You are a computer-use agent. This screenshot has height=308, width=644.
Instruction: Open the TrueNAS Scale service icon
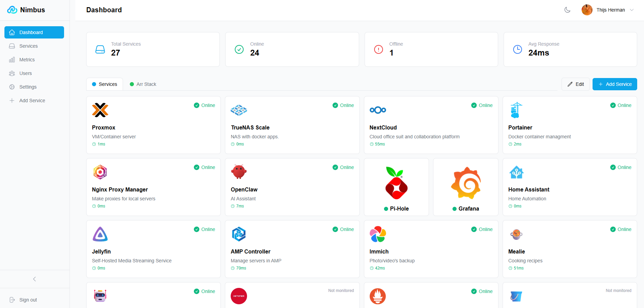coord(239,110)
